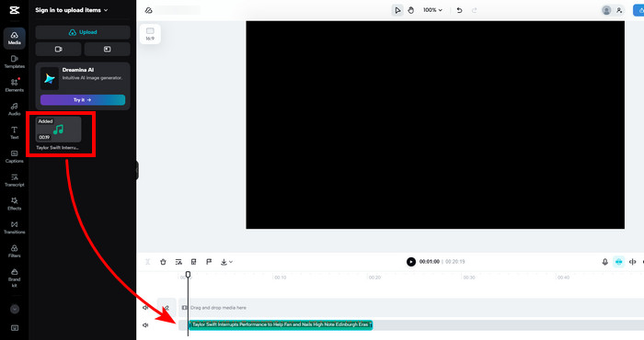Select the Media tab in sidebar

click(15, 39)
